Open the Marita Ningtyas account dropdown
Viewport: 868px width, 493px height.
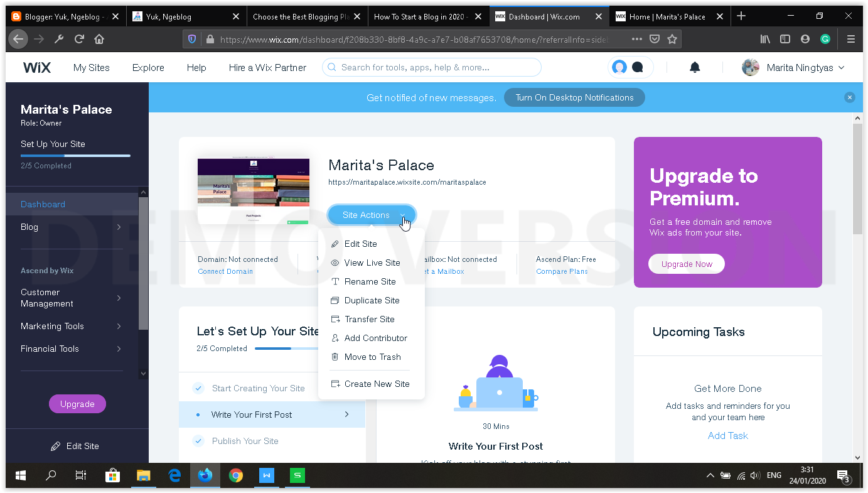coord(842,68)
